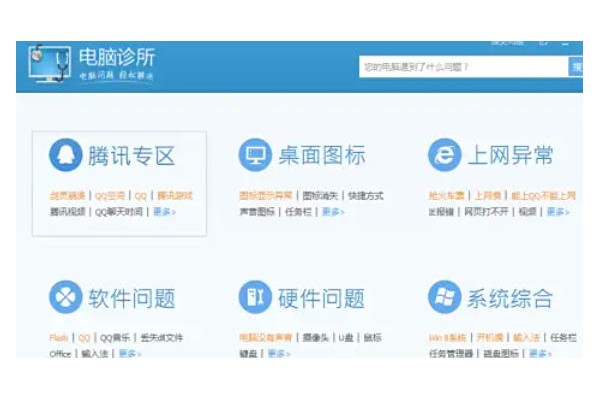Open the Flash link under 软件问题
Viewport: 600px width, 400px height.
(x=59, y=338)
